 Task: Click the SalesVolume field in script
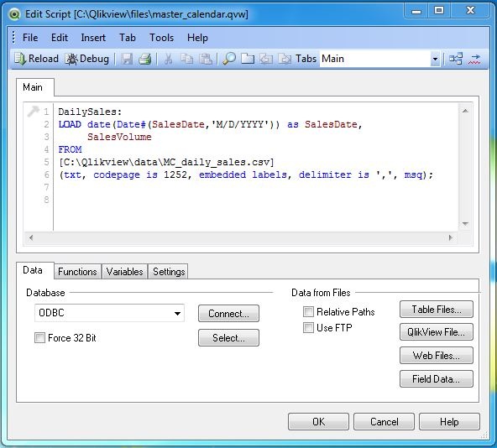click(x=119, y=138)
